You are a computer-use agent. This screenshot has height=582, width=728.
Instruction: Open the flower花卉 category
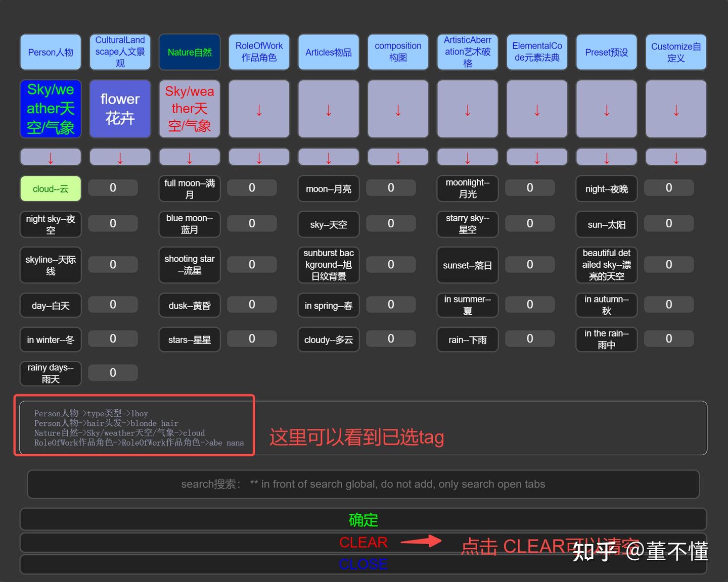tap(119, 109)
